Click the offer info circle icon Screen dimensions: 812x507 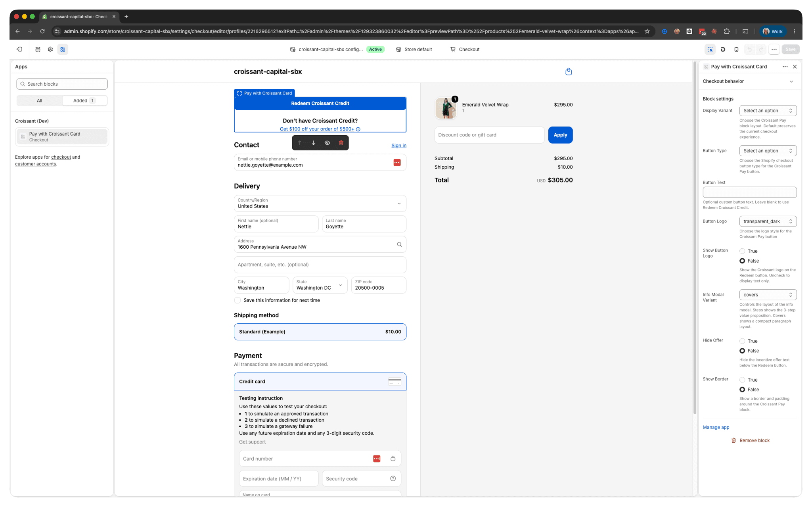coord(358,129)
